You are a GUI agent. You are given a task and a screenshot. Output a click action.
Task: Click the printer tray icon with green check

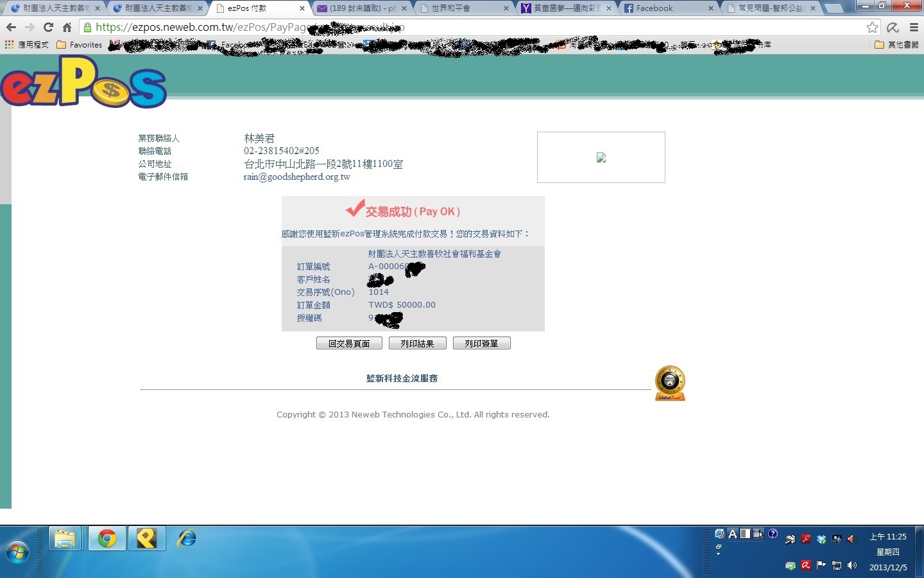point(791,566)
